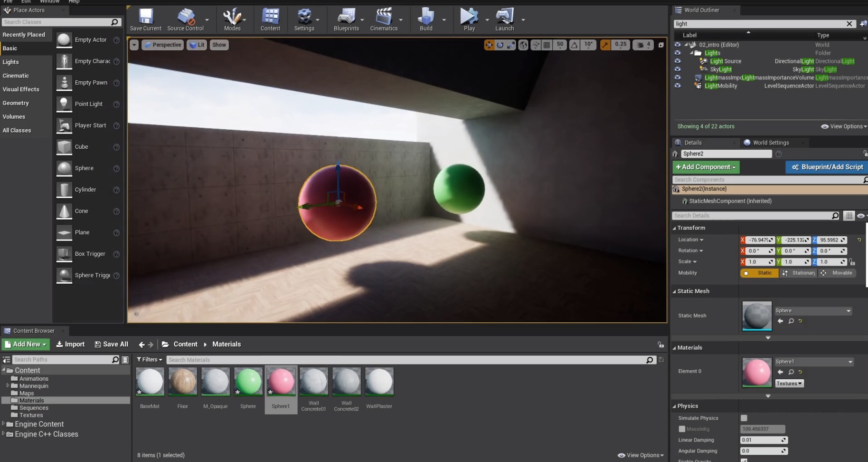Viewport: 868px width, 462px height.
Task: Expand the Filters dropdown in Content Browser
Action: tap(150, 360)
